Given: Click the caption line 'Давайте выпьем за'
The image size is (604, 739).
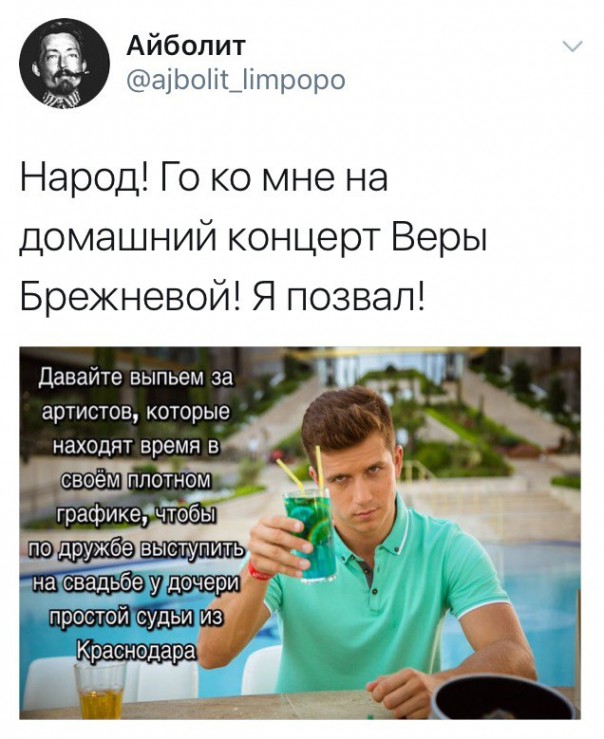Looking at the screenshot, I should tap(136, 377).
